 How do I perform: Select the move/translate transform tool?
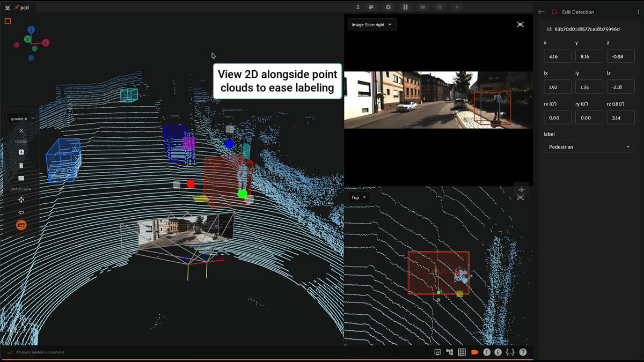coord(21,200)
